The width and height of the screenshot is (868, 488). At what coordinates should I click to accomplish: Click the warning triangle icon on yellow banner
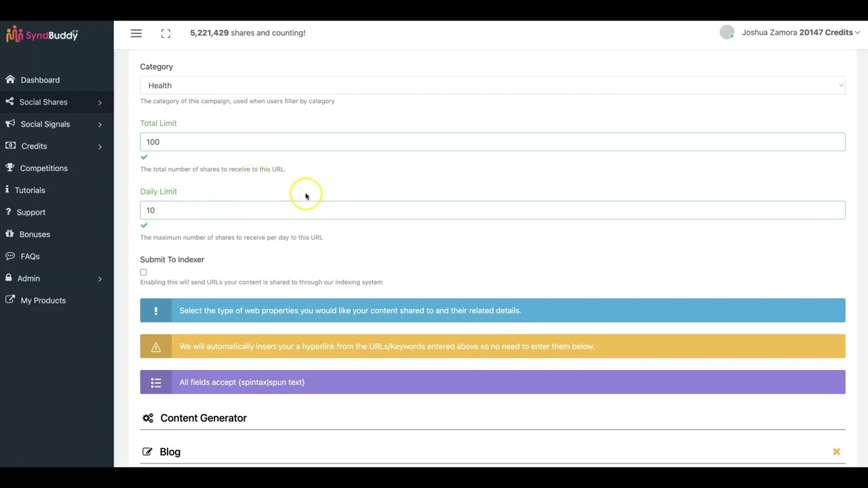pos(156,347)
